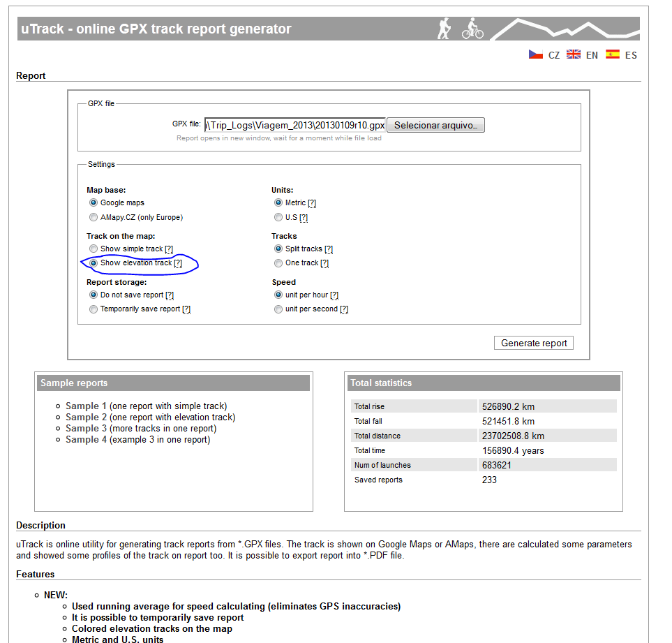Select AMapy.CZ map base option
The height and width of the screenshot is (643, 672).
(94, 217)
